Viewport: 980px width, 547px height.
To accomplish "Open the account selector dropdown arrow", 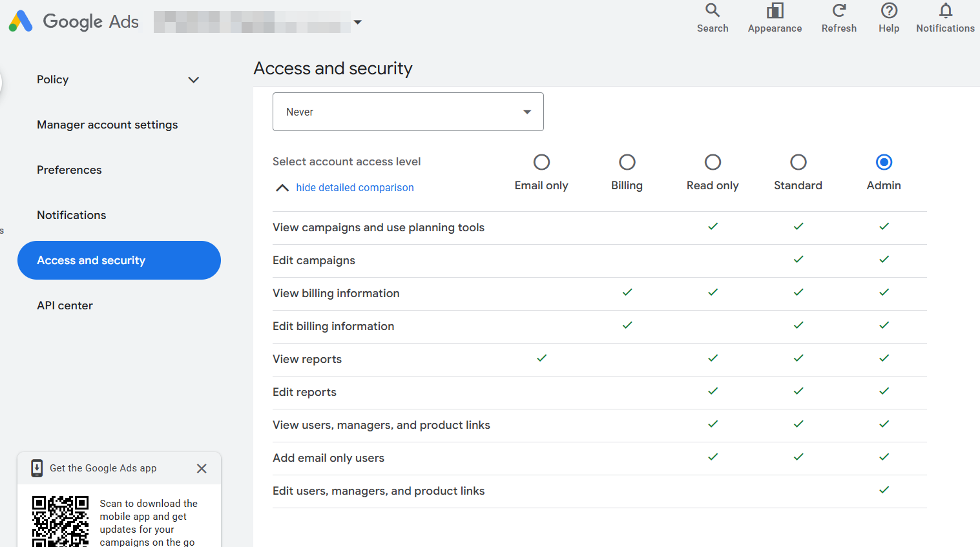I will [x=357, y=22].
